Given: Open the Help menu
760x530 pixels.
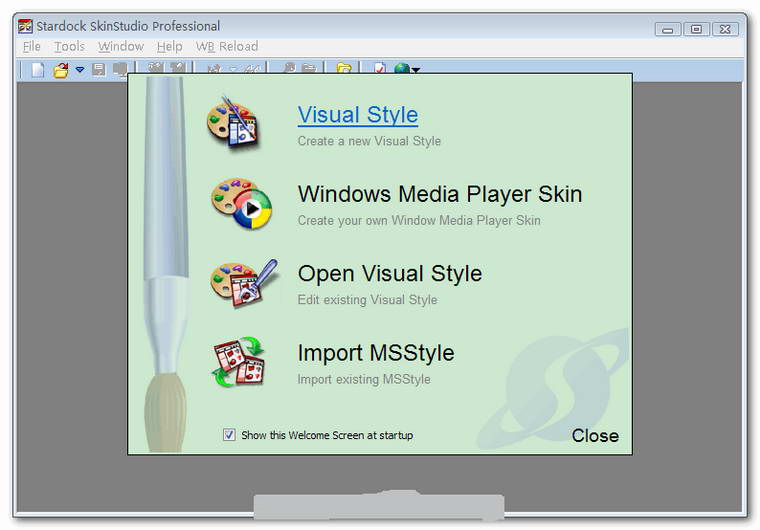Looking at the screenshot, I should (170, 47).
